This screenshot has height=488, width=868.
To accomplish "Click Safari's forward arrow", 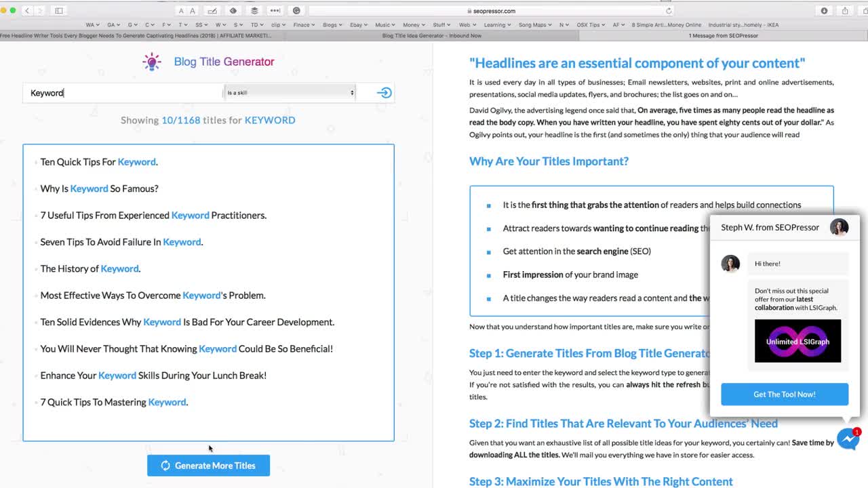I will click(40, 11).
